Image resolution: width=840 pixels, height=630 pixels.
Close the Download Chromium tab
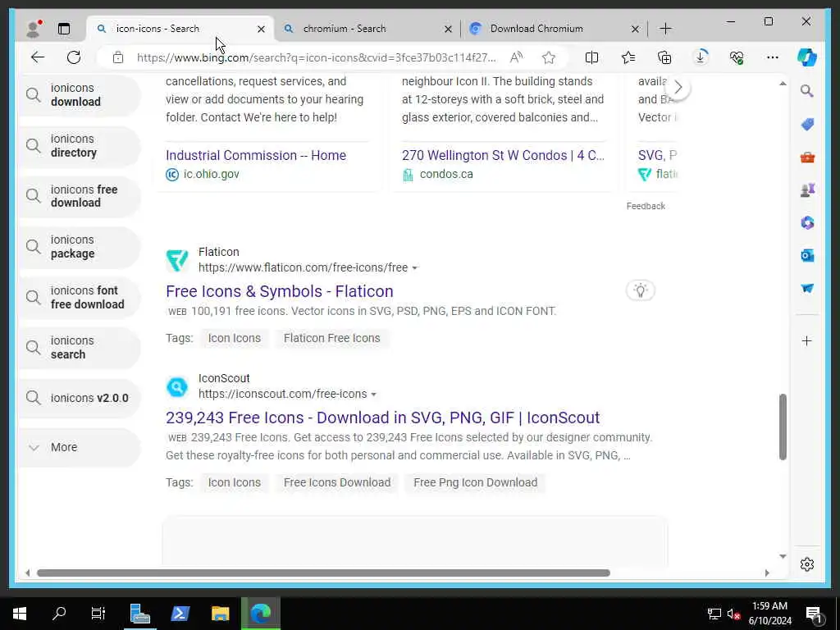click(x=635, y=29)
